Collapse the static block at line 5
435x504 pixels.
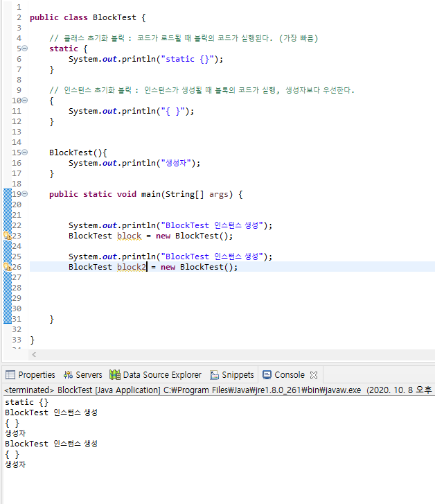(x=25, y=49)
